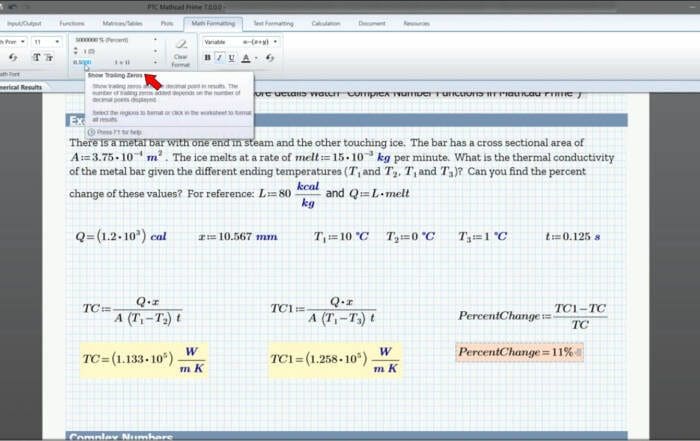Open the complex values format dropdown arrow
Viewport: 700px width, 441px height.
(155, 62)
